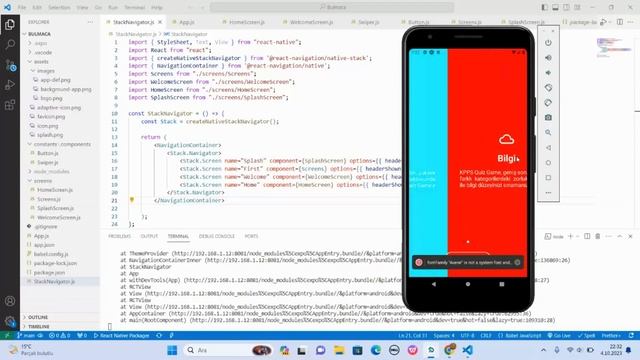The width and height of the screenshot is (640, 360).
Task: Toggle the secondary side bar
Action: (x=566, y=7)
